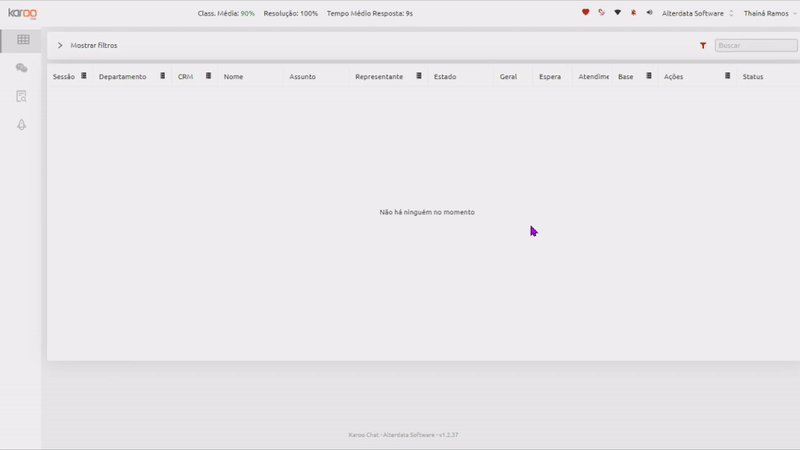
Task: Sort by the Atendimento column header
Action: pos(593,77)
